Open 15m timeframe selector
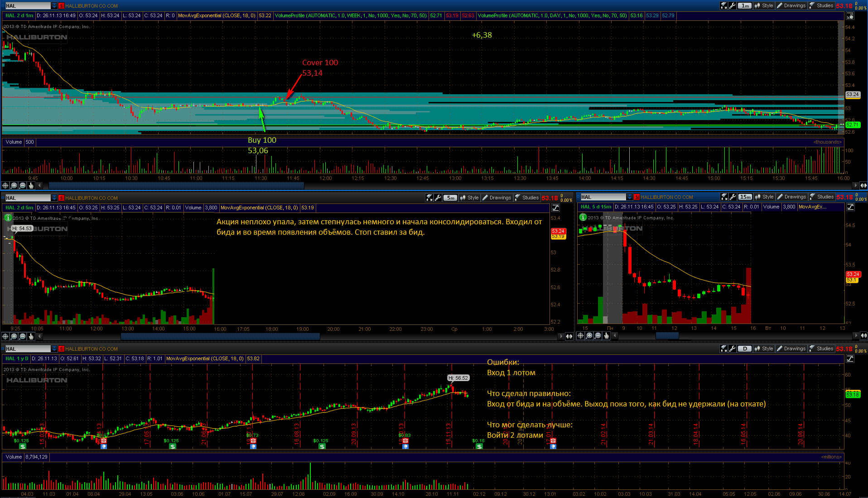Image resolution: width=868 pixels, height=498 pixels. coord(745,197)
